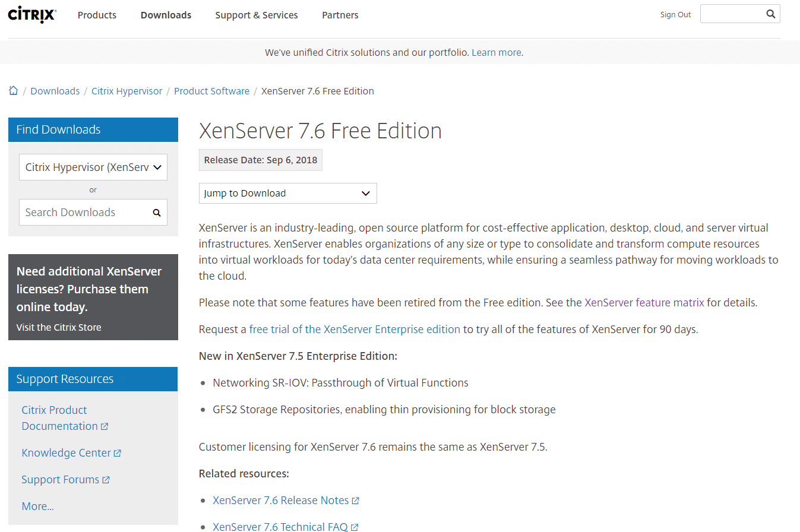Viewport: 800px width, 532px height.
Task: Click external-link icon beside Citrix Product Documentation
Action: 105,426
